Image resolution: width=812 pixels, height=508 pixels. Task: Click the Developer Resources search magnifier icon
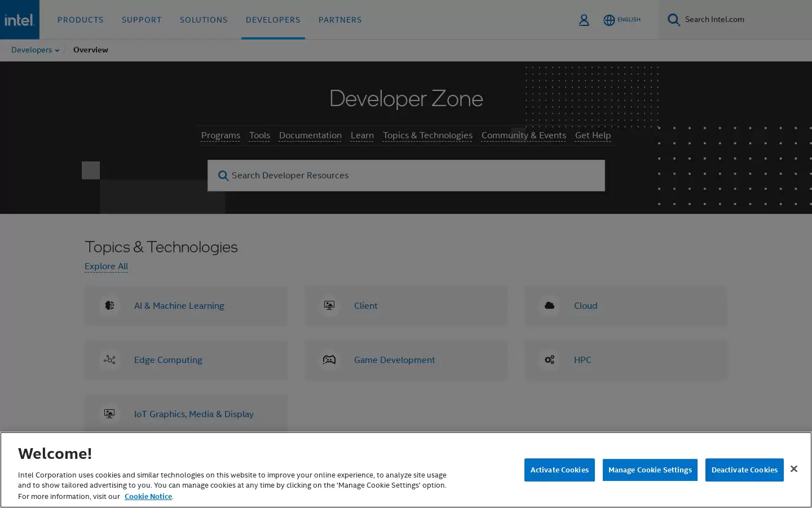pos(223,176)
